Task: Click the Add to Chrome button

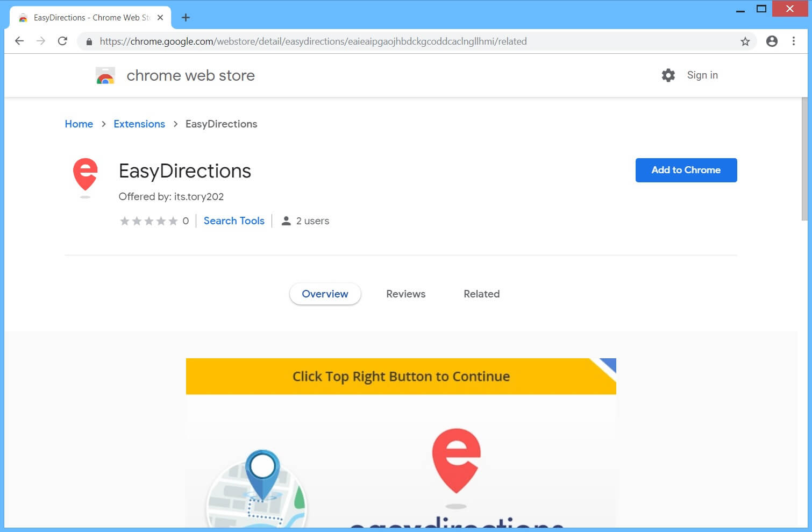Action: click(686, 170)
